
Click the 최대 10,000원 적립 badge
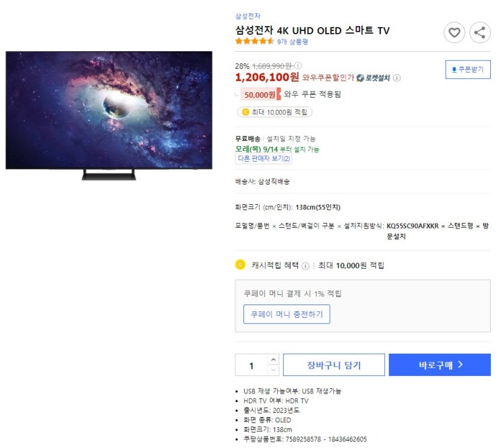click(275, 112)
